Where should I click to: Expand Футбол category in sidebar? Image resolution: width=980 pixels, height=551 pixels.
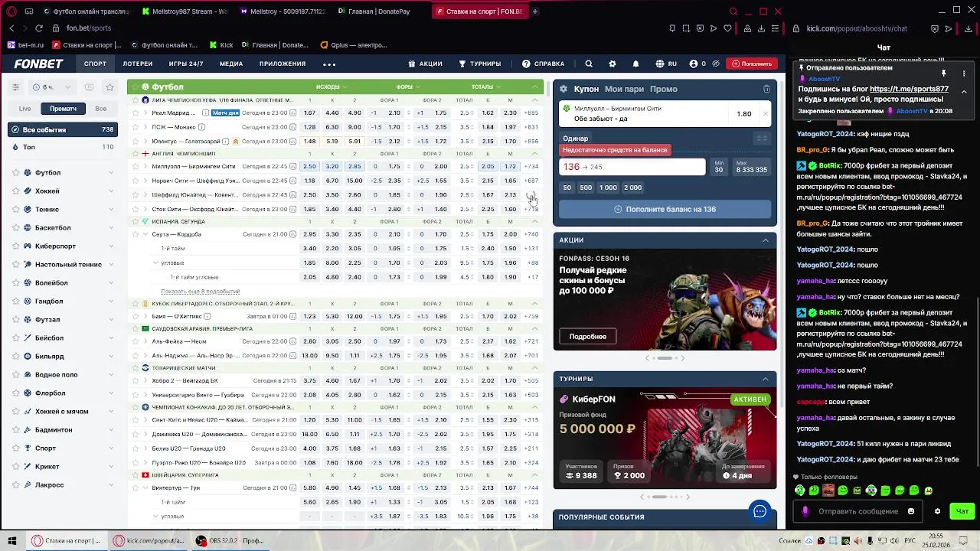[111, 173]
